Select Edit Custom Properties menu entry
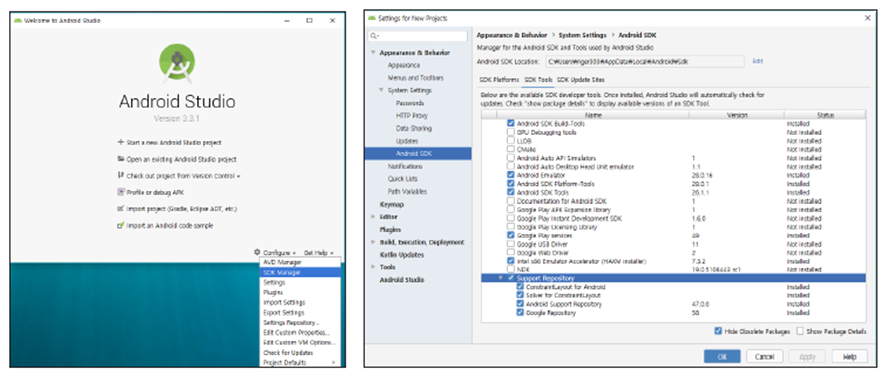 [x=300, y=333]
